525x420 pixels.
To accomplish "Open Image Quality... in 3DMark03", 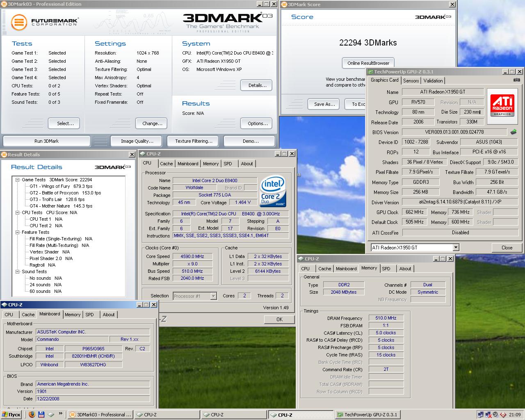I will click(x=137, y=141).
